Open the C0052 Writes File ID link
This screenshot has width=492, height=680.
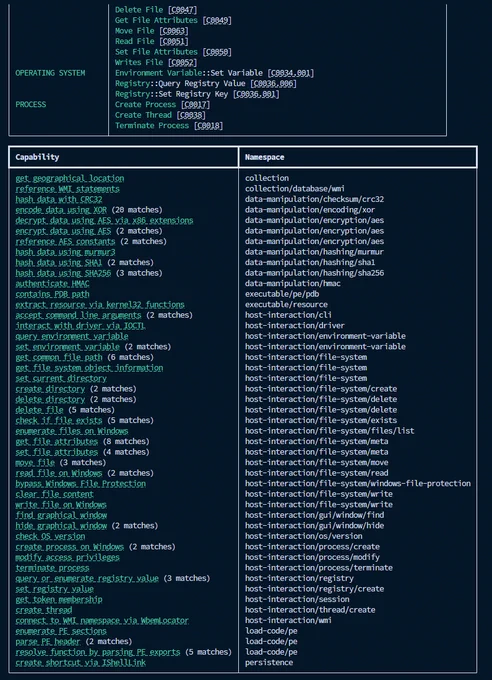pos(182,62)
